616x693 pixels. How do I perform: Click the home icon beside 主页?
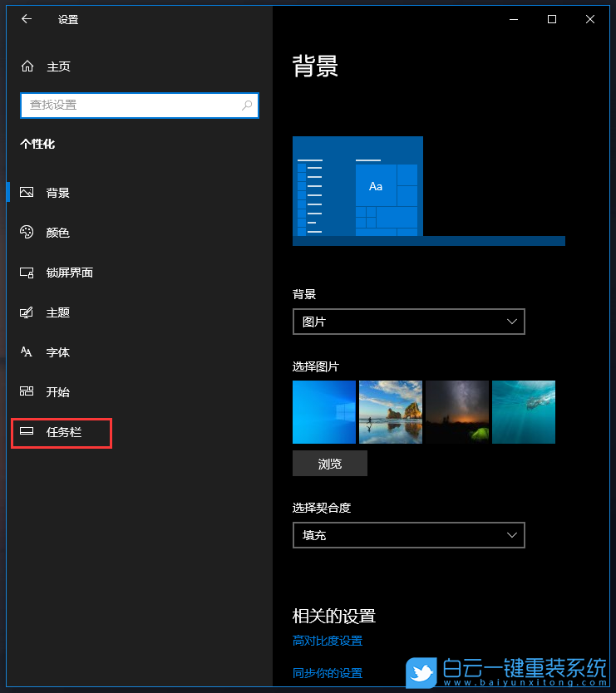pyautogui.click(x=27, y=66)
